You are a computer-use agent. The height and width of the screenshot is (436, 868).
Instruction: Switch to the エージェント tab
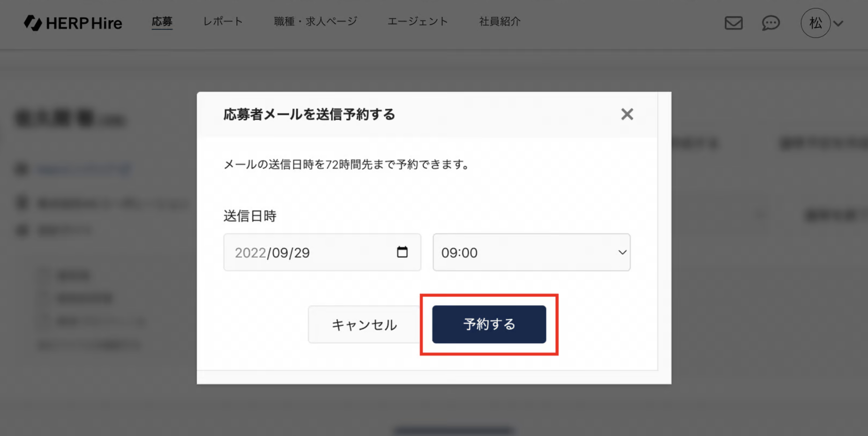pyautogui.click(x=418, y=22)
